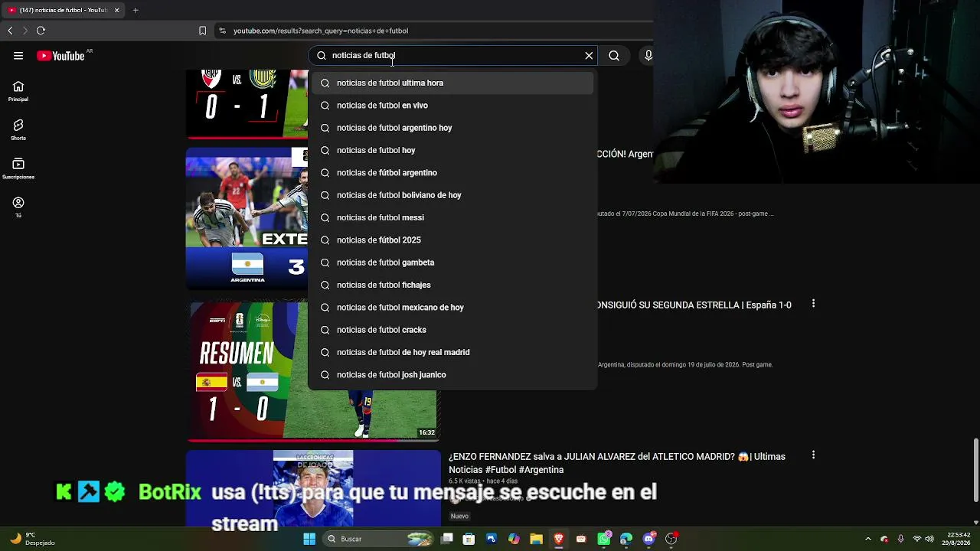Open Copilot from the taskbar
The width and height of the screenshot is (980, 551).
tap(514, 539)
